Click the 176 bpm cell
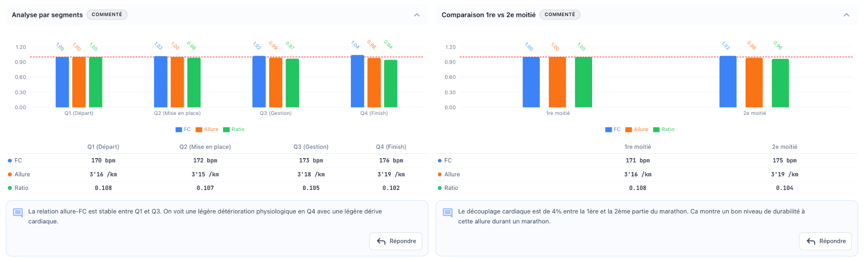The height and width of the screenshot is (259, 868). point(391,161)
